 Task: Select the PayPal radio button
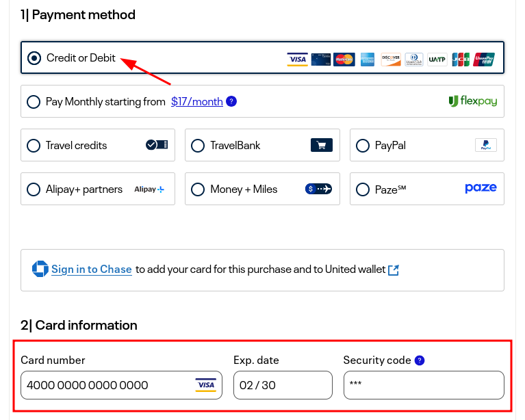coord(363,146)
